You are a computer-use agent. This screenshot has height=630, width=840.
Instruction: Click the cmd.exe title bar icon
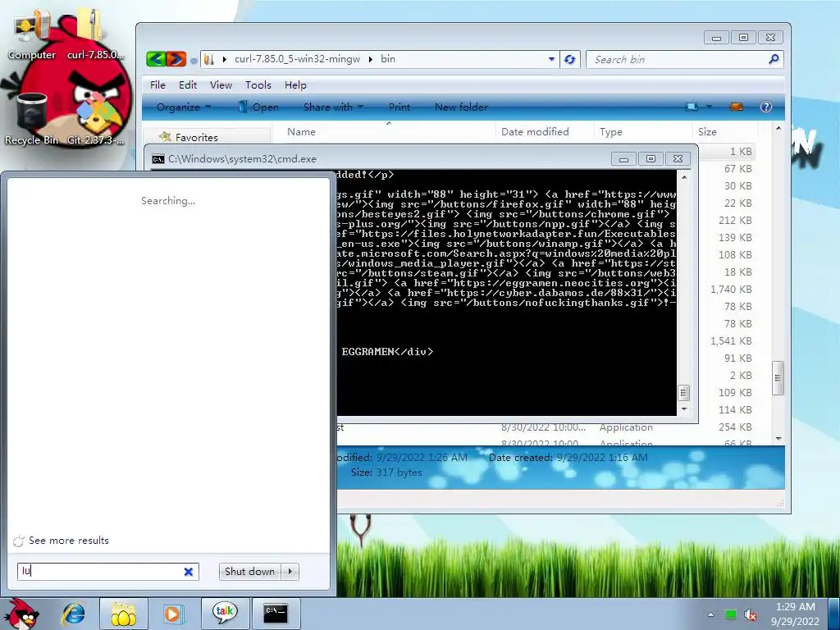158,159
